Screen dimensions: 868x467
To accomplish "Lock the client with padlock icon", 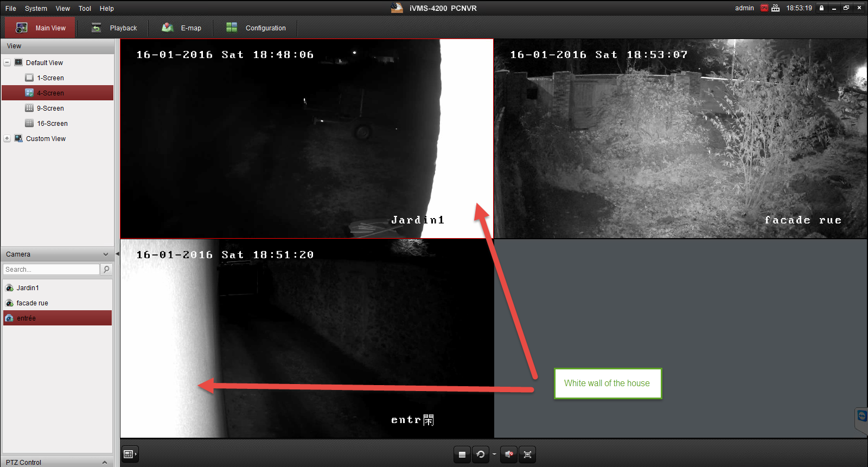I will click(821, 8).
